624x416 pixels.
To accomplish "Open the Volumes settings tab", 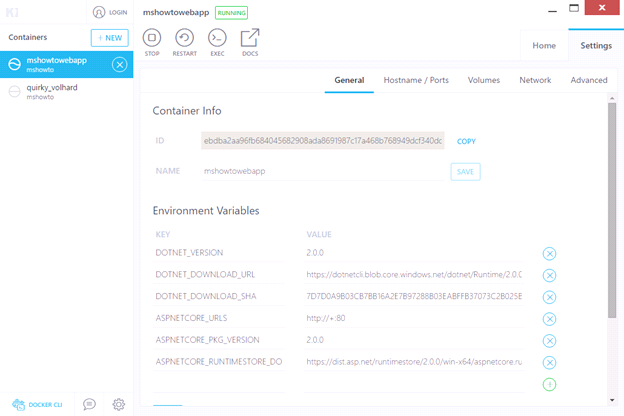I will [484, 80].
